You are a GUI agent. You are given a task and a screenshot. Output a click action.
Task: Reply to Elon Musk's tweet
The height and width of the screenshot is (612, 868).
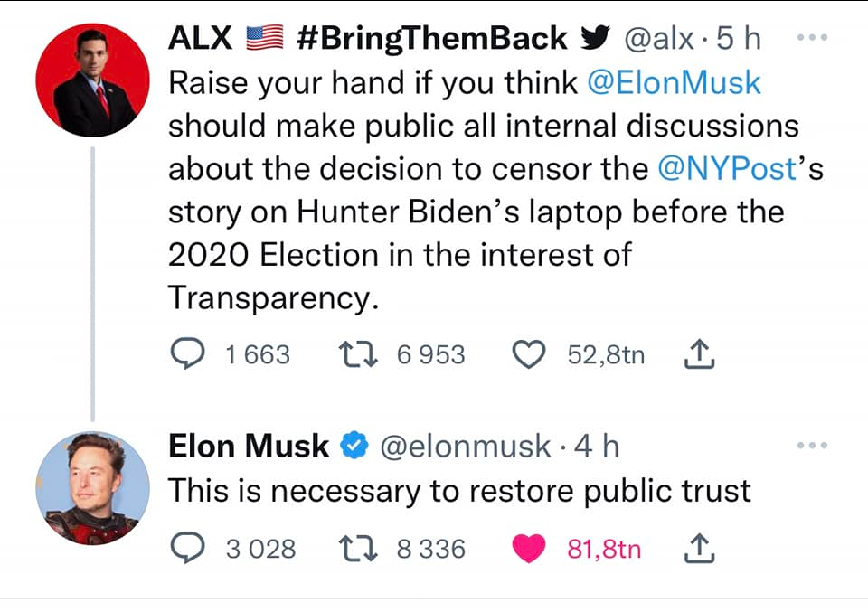click(x=187, y=548)
